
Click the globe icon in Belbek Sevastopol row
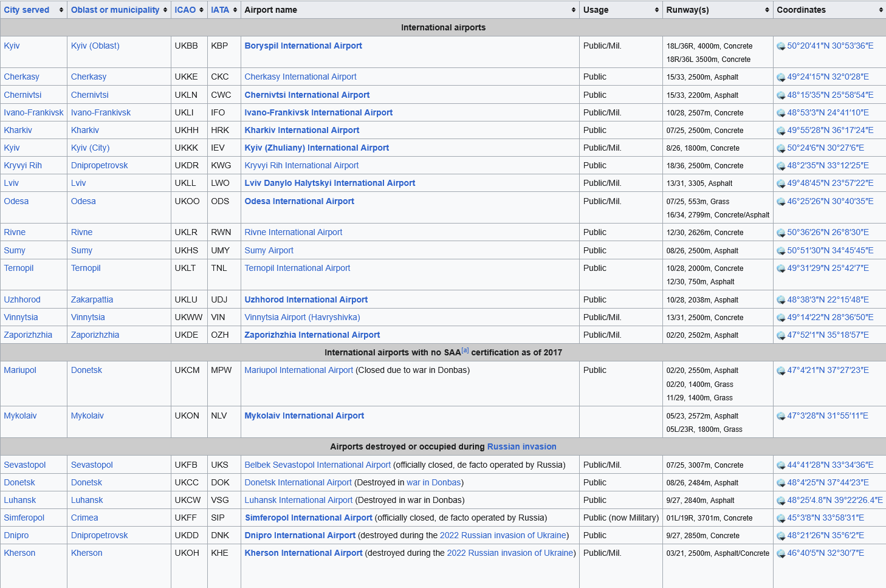pos(781,465)
